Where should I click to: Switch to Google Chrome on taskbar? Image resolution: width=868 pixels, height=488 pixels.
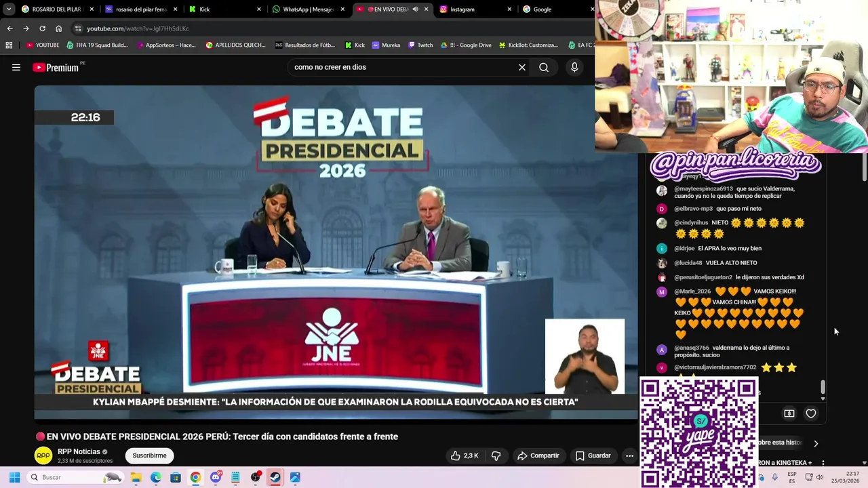(195, 477)
